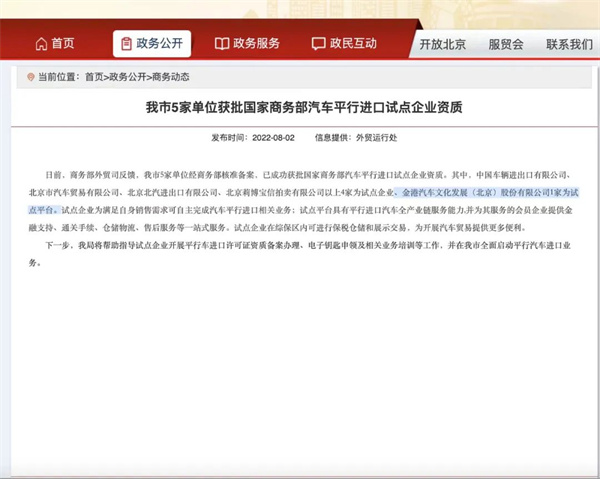Image resolution: width=600 pixels, height=479 pixels.
Task: Click 政务公开 in the breadcrumb path
Action: (128, 77)
